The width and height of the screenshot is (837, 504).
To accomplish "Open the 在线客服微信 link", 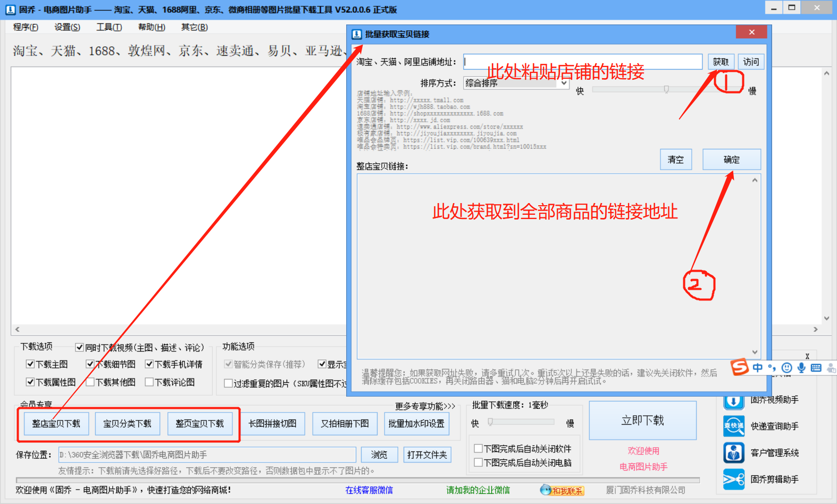I will (369, 490).
